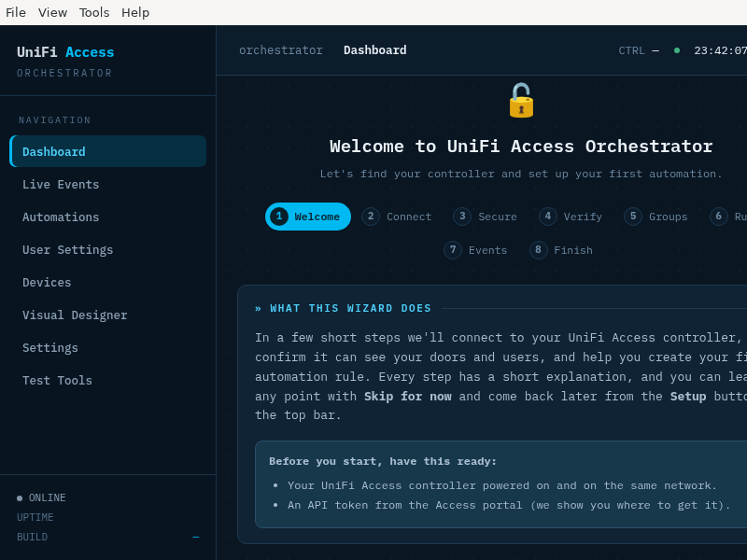Image resolution: width=747 pixels, height=560 pixels.
Task: Click the orchestrator breadcrumb
Action: tap(281, 50)
